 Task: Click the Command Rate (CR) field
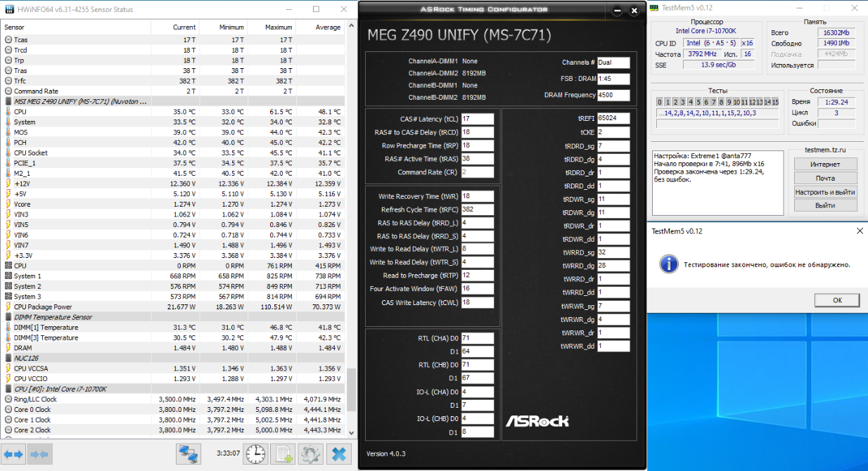tap(478, 172)
